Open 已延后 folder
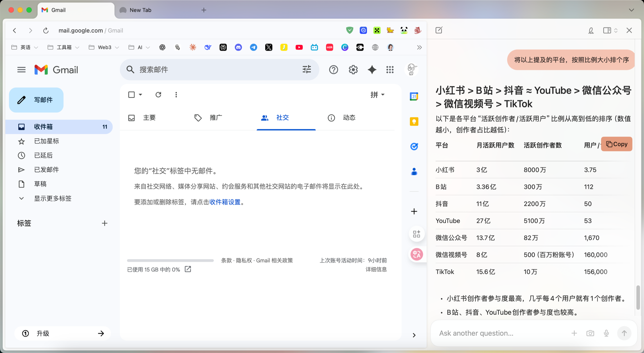This screenshot has height=353, width=644. (59, 155)
